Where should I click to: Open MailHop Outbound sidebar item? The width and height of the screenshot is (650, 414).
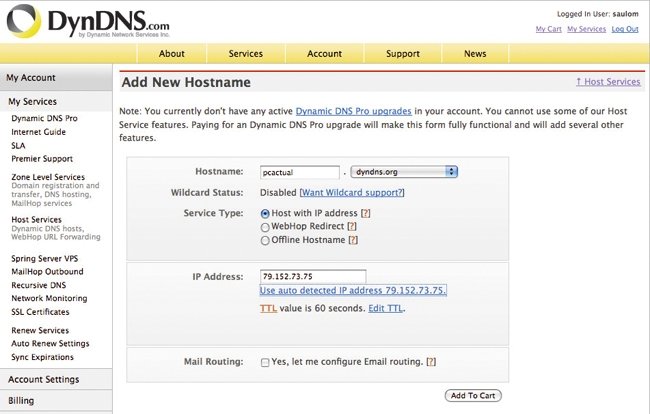click(x=47, y=272)
